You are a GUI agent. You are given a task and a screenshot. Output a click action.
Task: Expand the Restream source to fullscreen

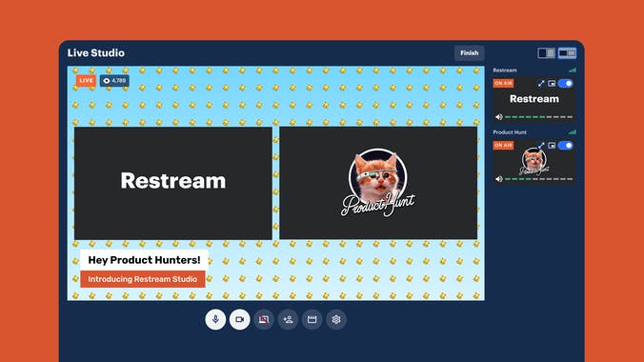coord(541,84)
